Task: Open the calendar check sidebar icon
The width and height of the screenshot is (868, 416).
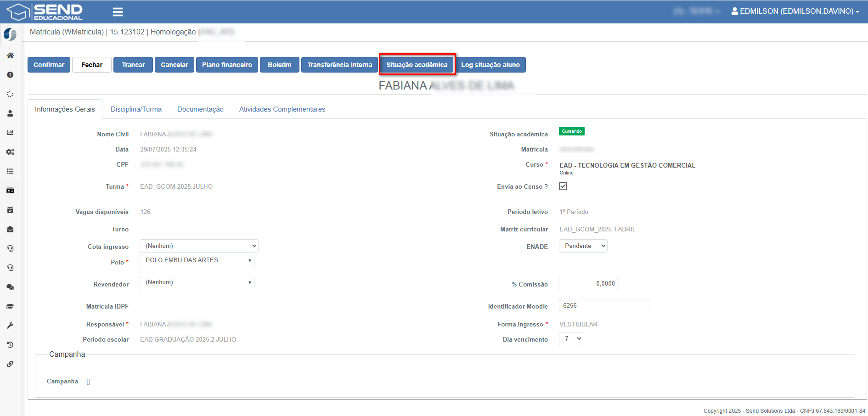Action: coord(10,210)
